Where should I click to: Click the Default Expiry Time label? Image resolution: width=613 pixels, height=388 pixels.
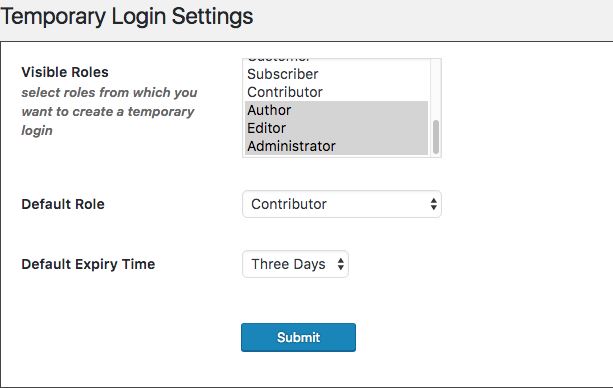tap(88, 264)
